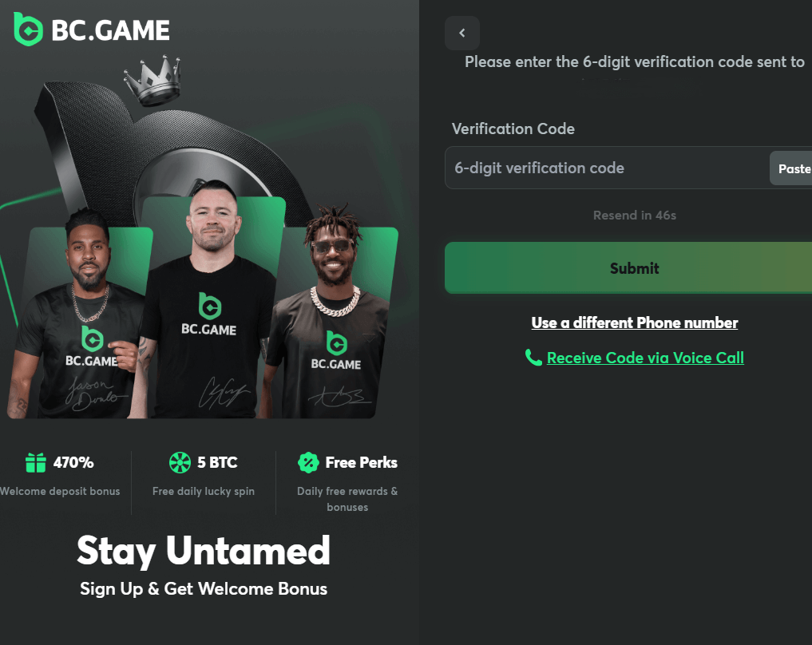Click the back arrow chevron button
The width and height of the screenshot is (812, 645).
point(462,34)
